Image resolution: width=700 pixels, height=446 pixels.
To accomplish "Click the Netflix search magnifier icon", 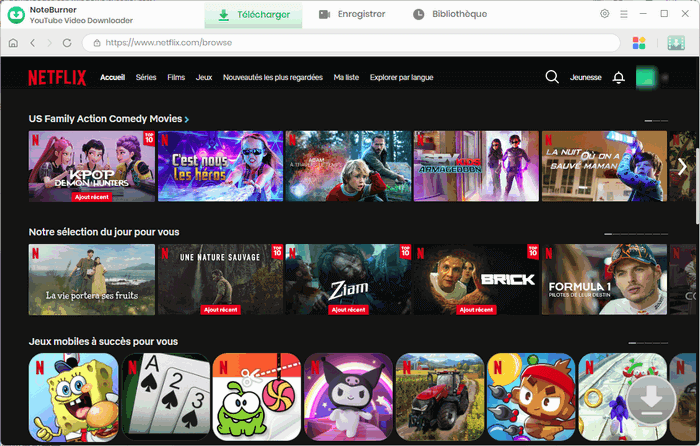I will 552,77.
